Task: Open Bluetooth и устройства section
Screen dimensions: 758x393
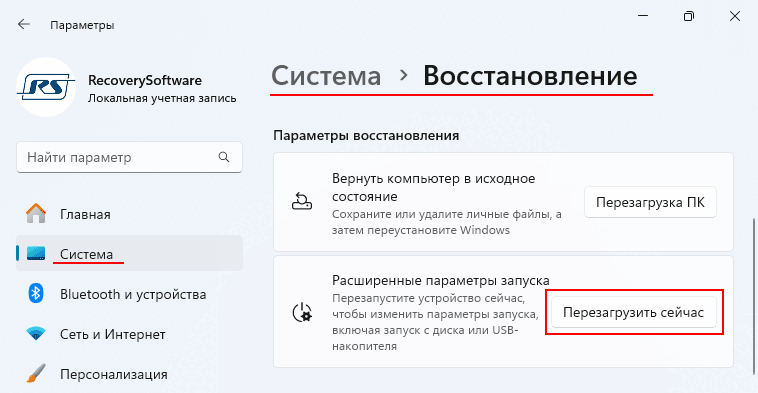Action: (129, 294)
